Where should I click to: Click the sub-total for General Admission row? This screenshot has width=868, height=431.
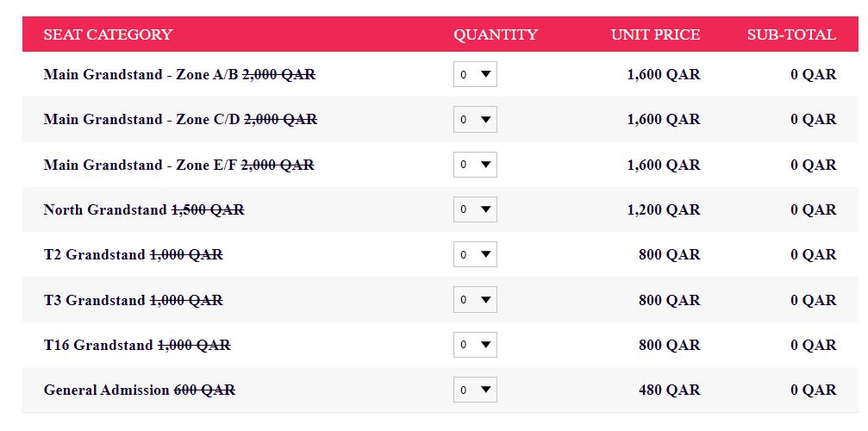coord(813,390)
